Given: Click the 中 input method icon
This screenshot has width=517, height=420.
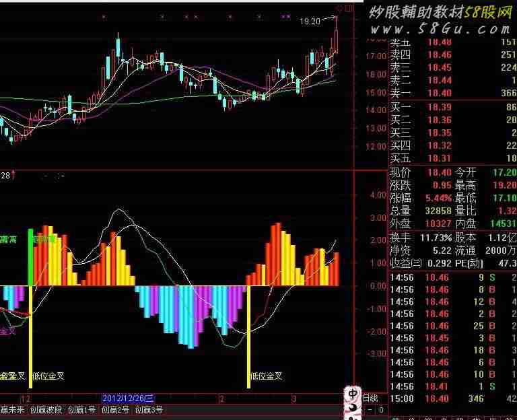Looking at the screenshot, I should point(353,394).
